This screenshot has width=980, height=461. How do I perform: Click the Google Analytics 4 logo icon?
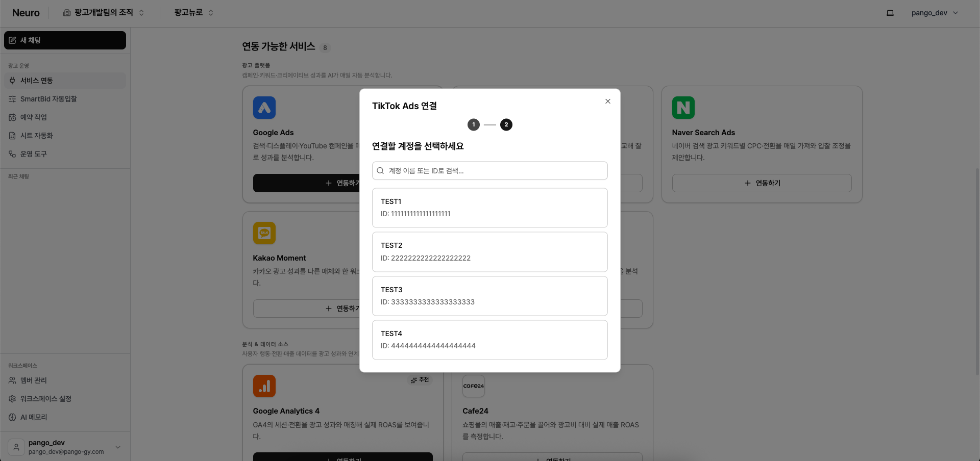[x=264, y=386]
